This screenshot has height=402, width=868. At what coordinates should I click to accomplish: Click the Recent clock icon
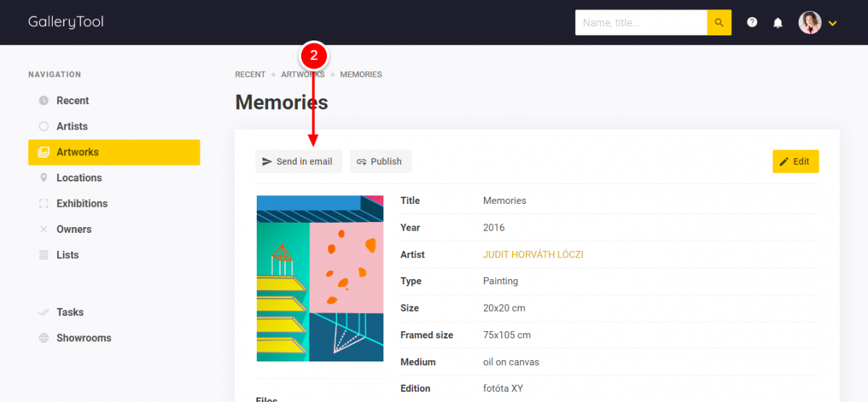43,100
